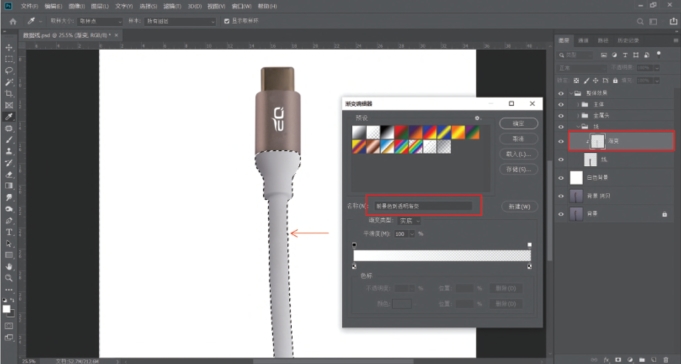Select the Clone Stamp tool
Screen dimensions: 681x364
[9, 151]
